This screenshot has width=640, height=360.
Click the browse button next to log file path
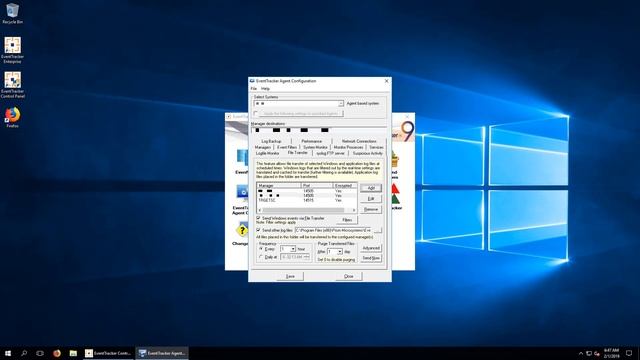pos(378,231)
